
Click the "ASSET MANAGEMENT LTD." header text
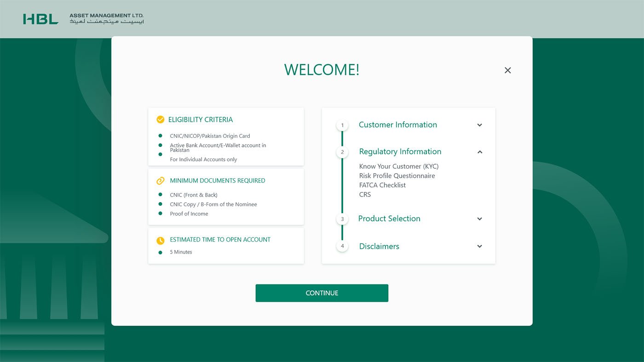click(106, 16)
